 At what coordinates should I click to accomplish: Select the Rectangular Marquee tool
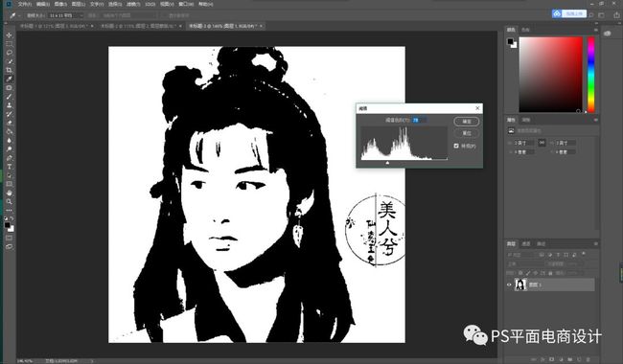tap(9, 44)
